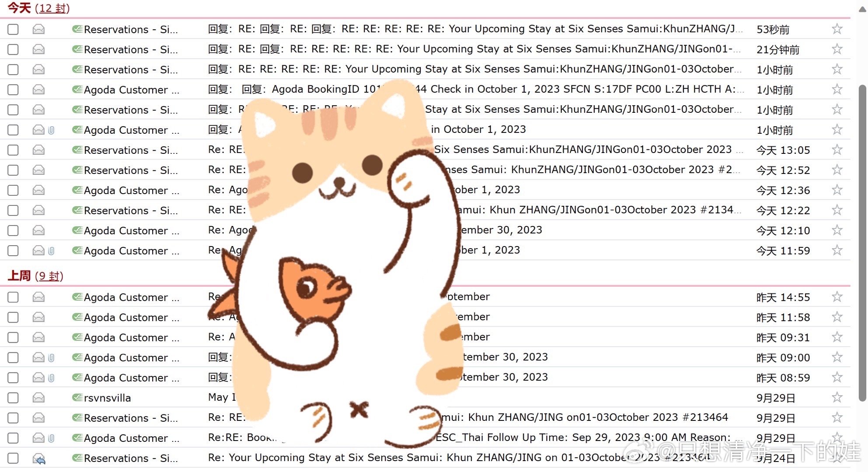The image size is (868, 472).
Task: Check the box for email at 今天 12:36
Action: click(13, 190)
